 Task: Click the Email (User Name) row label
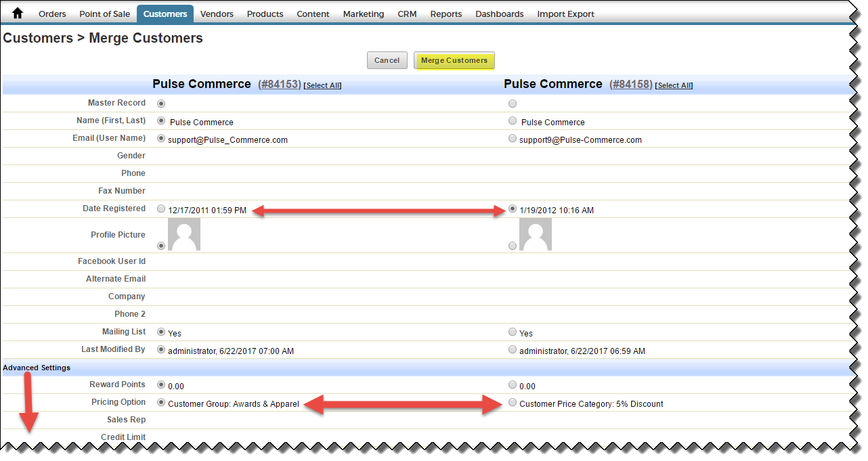pos(109,138)
